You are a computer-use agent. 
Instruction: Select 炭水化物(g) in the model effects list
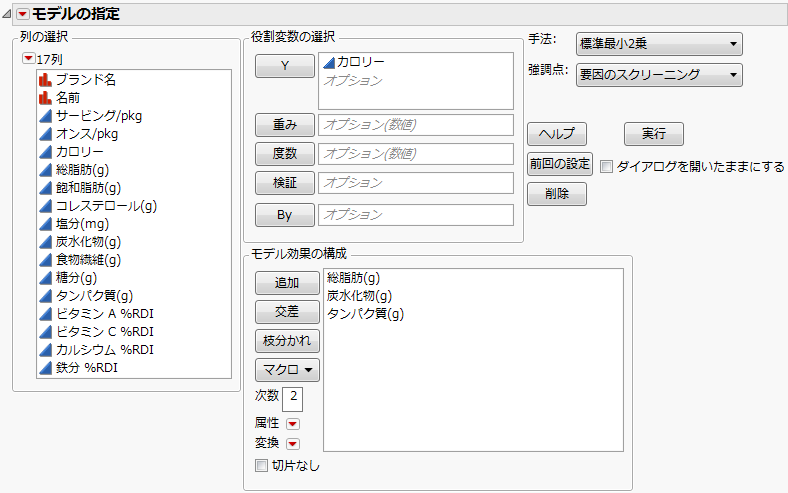click(359, 295)
